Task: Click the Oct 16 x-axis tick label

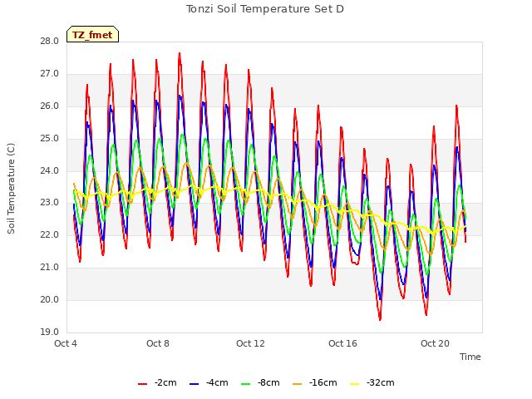Action: (342, 343)
